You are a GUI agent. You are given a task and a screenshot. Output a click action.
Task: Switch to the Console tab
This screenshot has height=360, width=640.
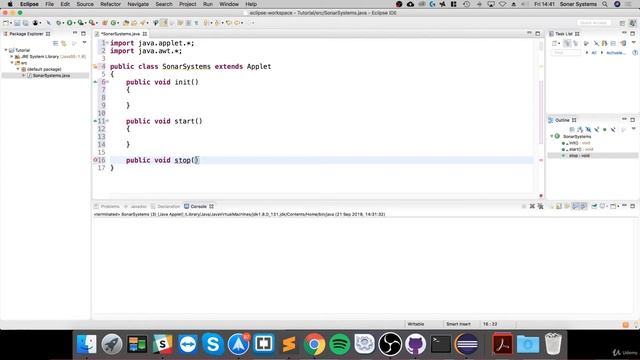198,207
